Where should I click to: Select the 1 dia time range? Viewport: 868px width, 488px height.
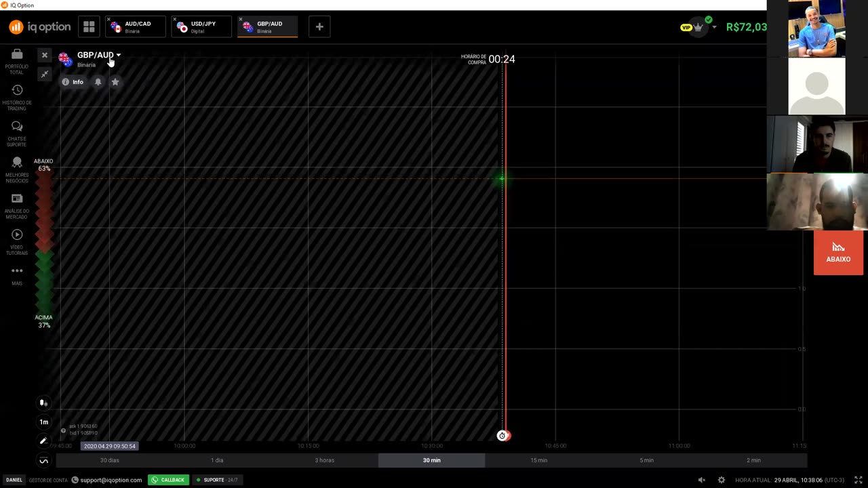[x=217, y=460]
